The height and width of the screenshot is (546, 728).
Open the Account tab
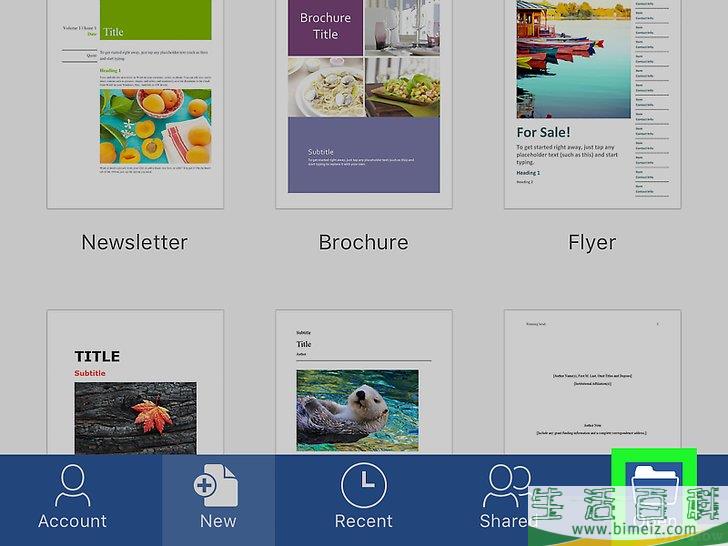(72, 499)
